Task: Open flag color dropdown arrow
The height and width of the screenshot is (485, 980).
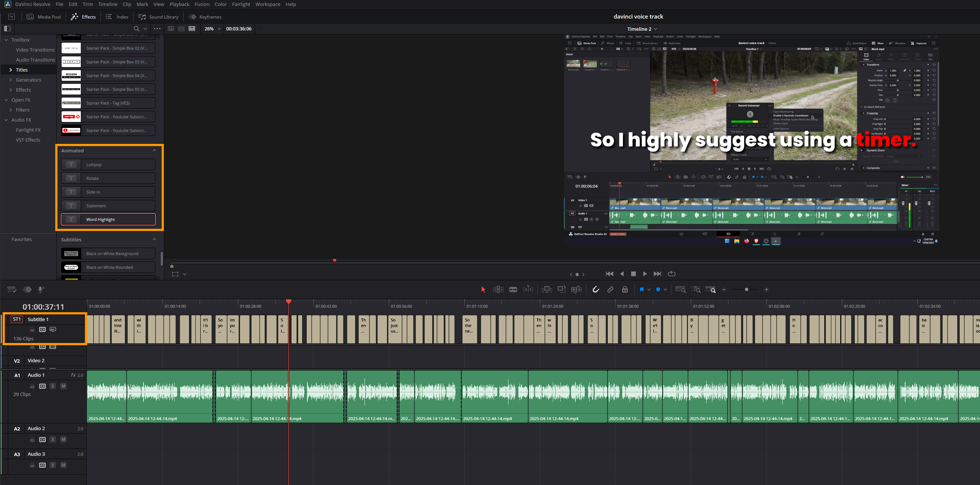Action: click(649, 290)
